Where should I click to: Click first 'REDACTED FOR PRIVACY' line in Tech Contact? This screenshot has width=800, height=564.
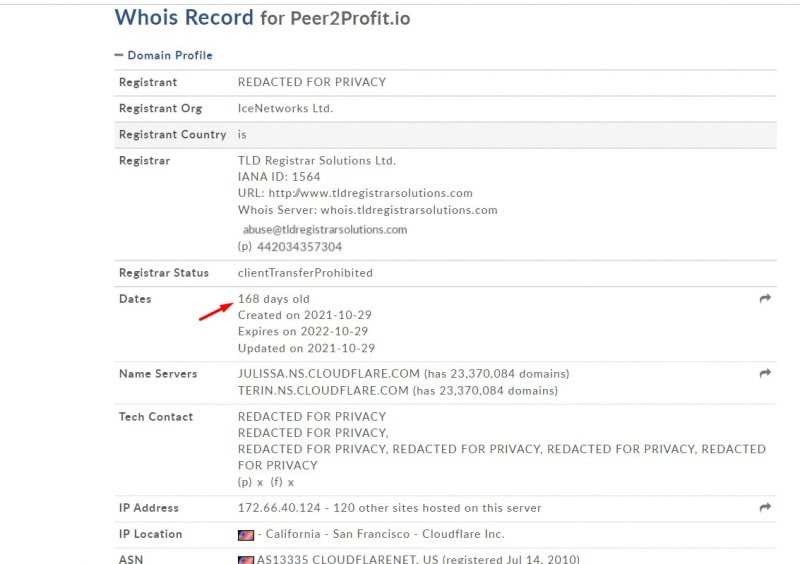(x=312, y=417)
